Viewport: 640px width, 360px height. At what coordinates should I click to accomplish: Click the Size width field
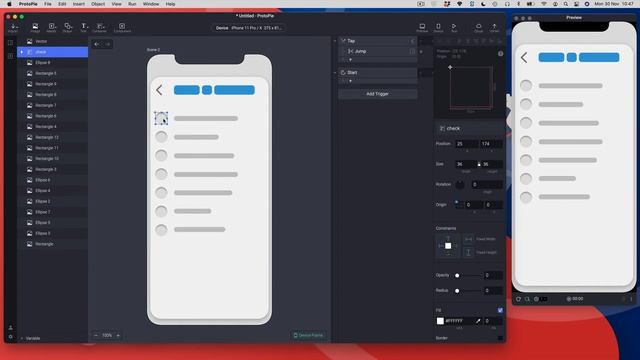click(466, 164)
